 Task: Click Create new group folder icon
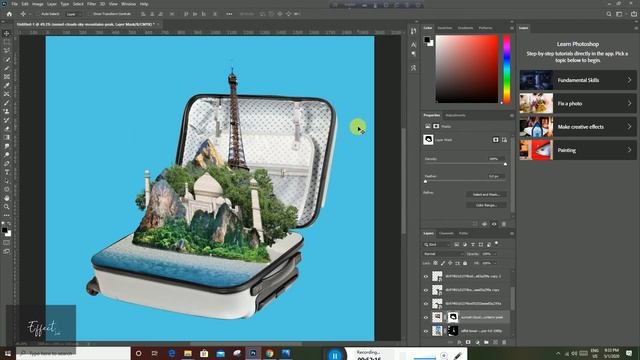click(486, 342)
